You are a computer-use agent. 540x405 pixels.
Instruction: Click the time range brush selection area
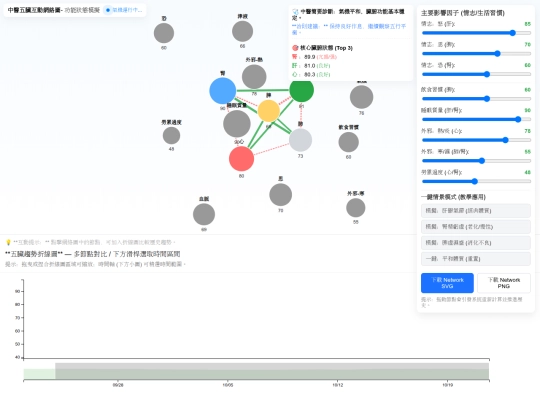(x=272, y=371)
